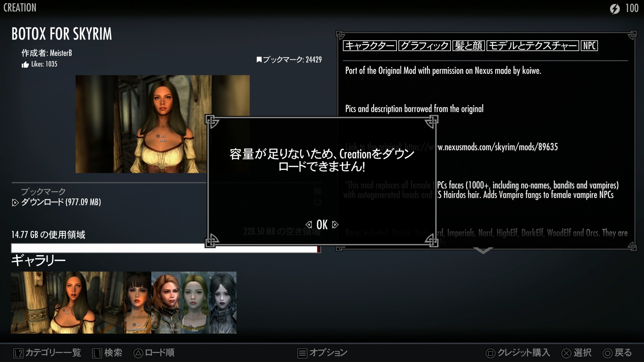Click the BOTOX FOR SKYRIM title

pos(62,34)
